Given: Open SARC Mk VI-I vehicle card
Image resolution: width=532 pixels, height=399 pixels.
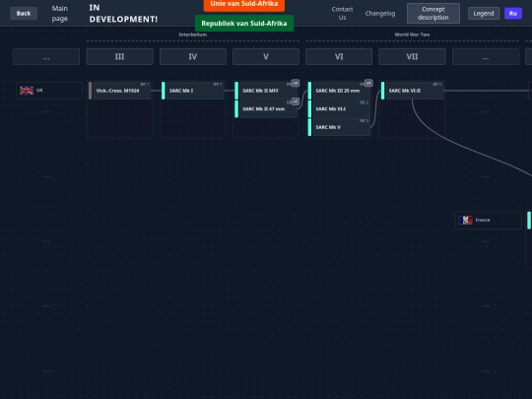Looking at the screenshot, I should pyautogui.click(x=339, y=109).
